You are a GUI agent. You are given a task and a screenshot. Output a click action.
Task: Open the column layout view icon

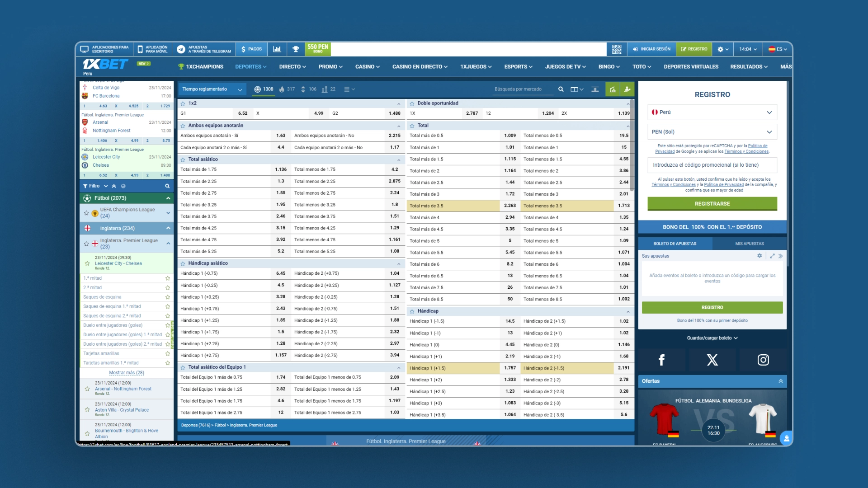point(577,89)
